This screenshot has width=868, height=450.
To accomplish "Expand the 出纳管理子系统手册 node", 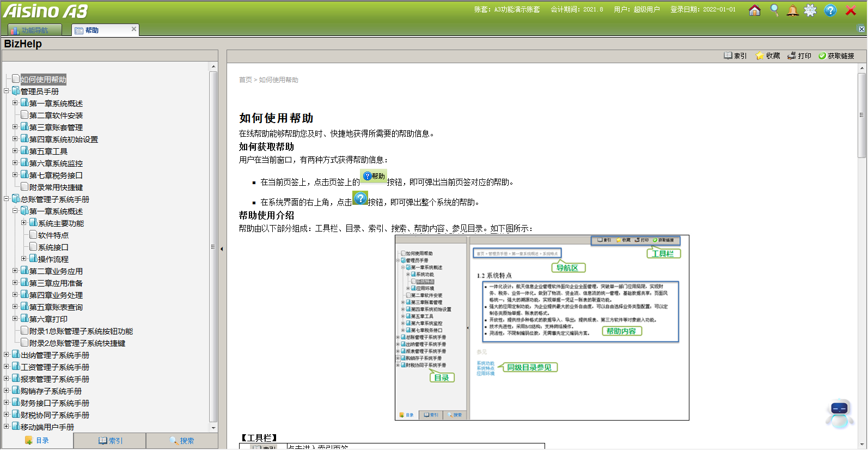I will [7, 355].
